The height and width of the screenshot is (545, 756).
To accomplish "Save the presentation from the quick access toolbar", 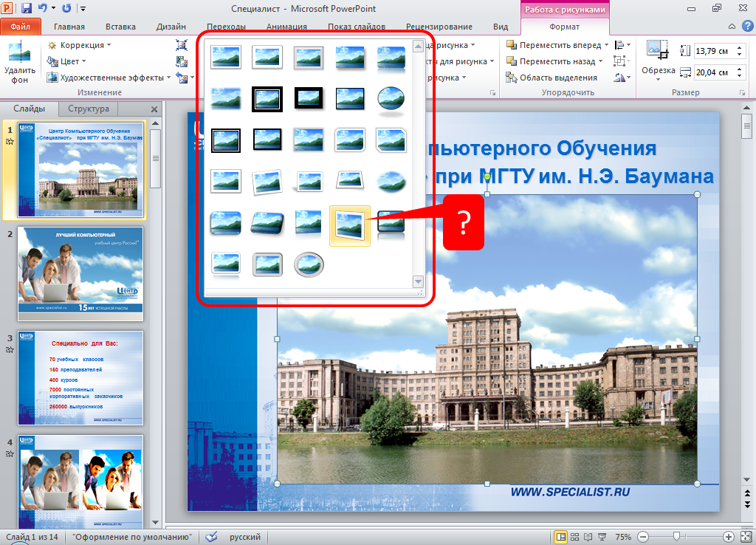I will coord(27,9).
